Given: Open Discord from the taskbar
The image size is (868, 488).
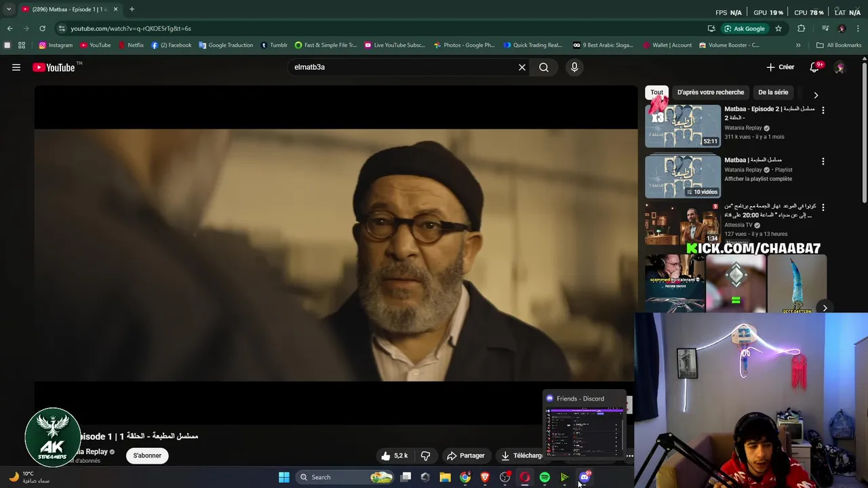Looking at the screenshot, I should pos(585,477).
